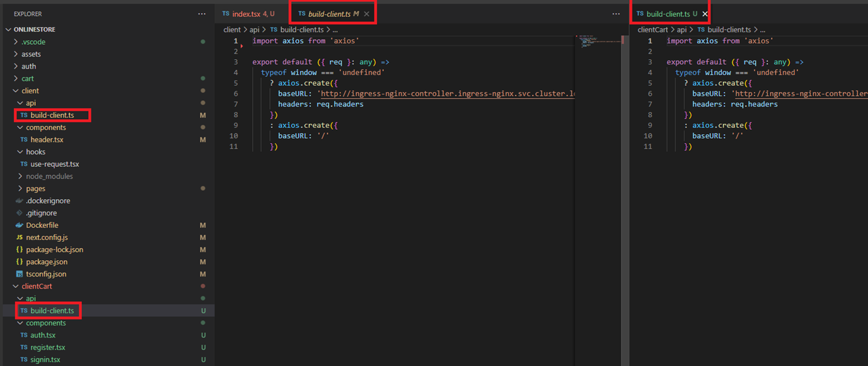Click the tsconfig.json file icon
Image resolution: width=868 pixels, height=366 pixels.
click(x=20, y=274)
